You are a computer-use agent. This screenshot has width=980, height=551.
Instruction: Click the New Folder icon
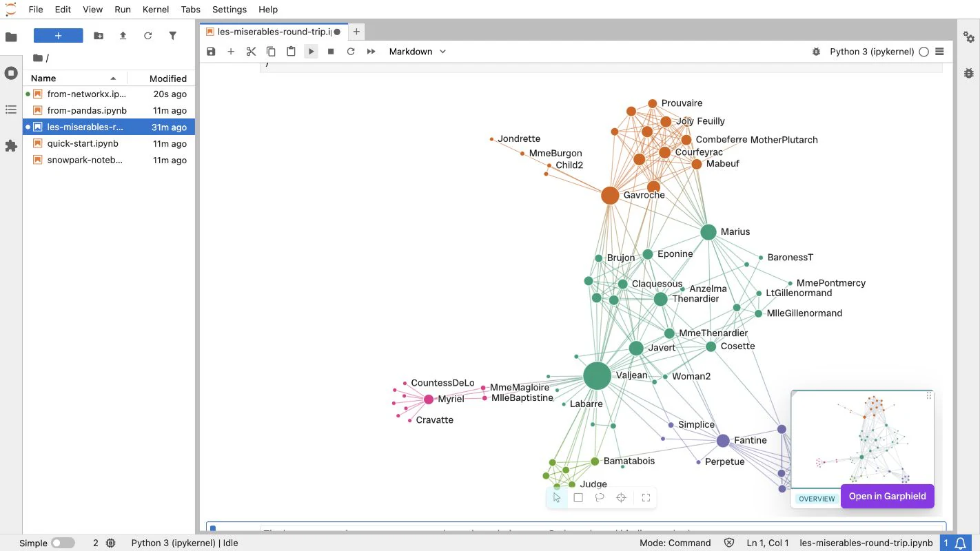point(99,36)
